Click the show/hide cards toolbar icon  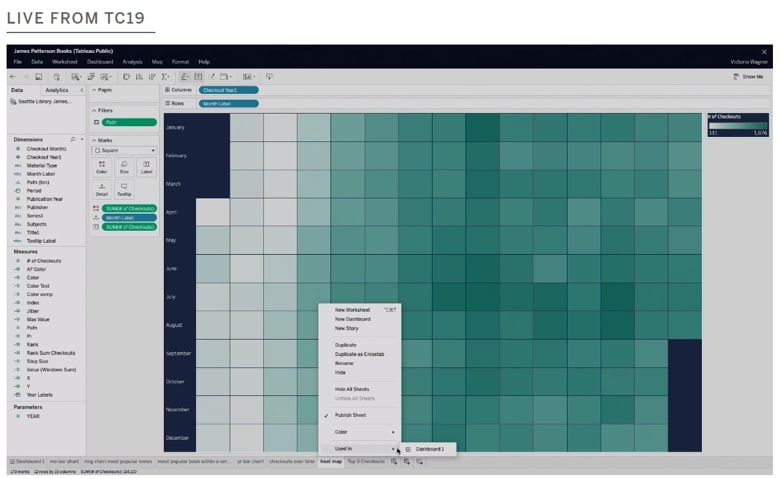pyautogui.click(x=248, y=77)
